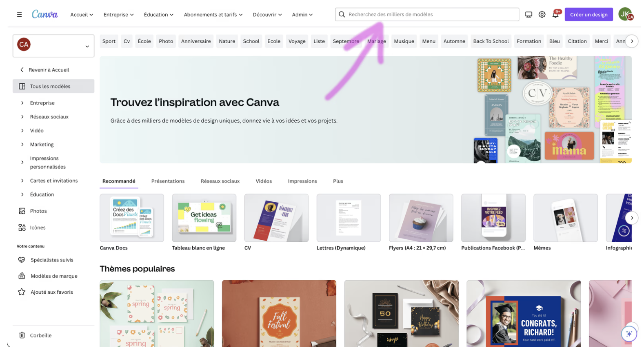Expand the Éducation top menu
This screenshot has width=644, height=357.
pos(158,14)
